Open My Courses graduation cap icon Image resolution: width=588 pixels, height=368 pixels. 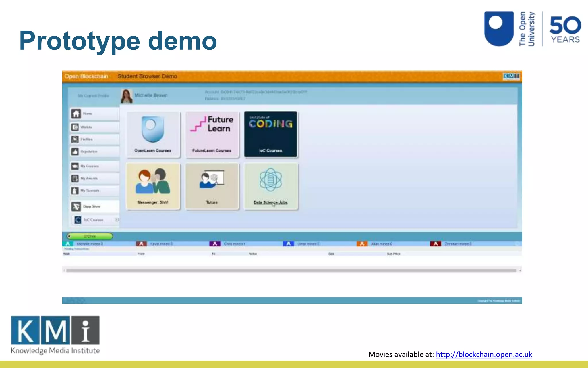[75, 166]
